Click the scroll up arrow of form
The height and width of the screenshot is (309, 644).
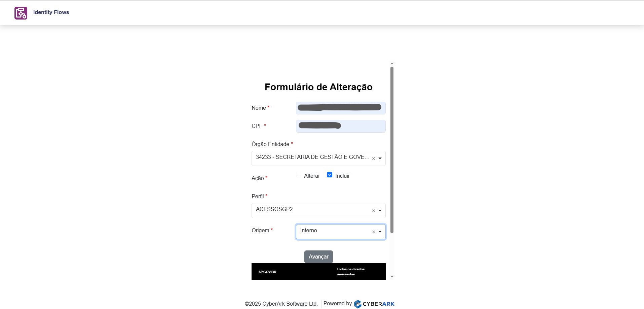tap(392, 64)
